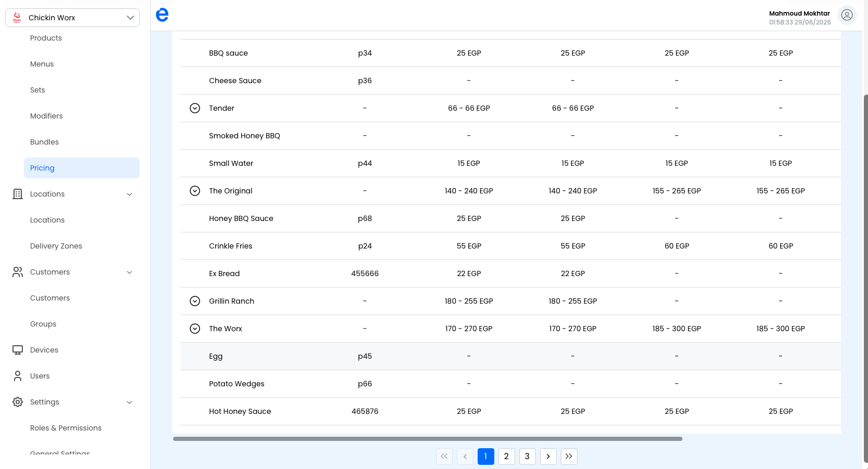
Task: Open the Menus sidebar item
Action: click(x=42, y=64)
